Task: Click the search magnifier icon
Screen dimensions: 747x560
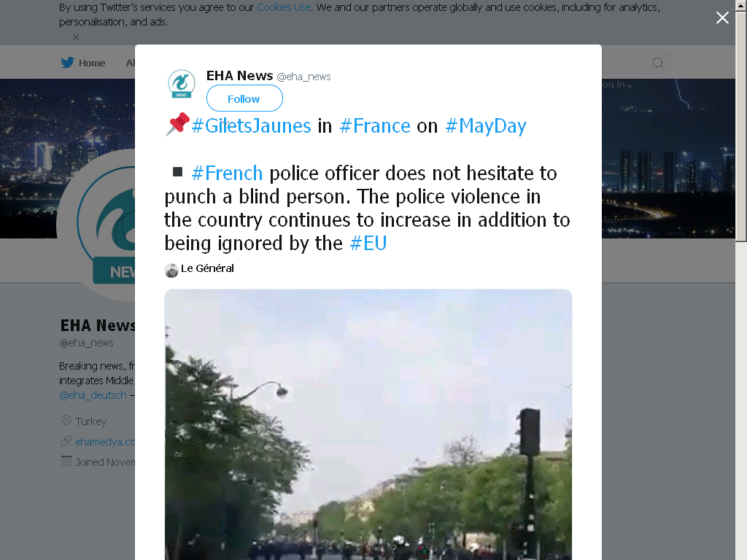Action: (657, 63)
